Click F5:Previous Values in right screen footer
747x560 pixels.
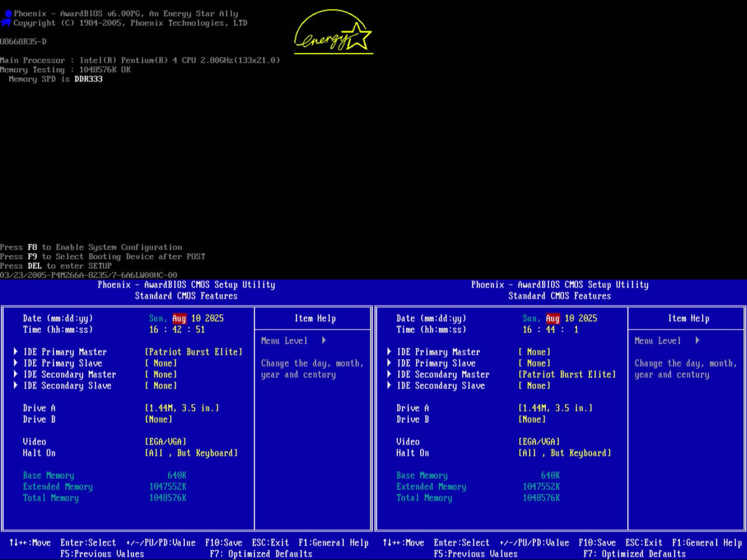(x=476, y=554)
